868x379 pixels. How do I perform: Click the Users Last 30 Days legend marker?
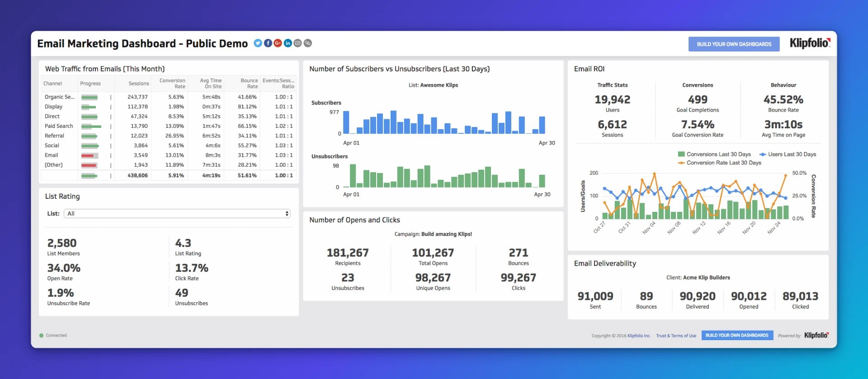763,154
